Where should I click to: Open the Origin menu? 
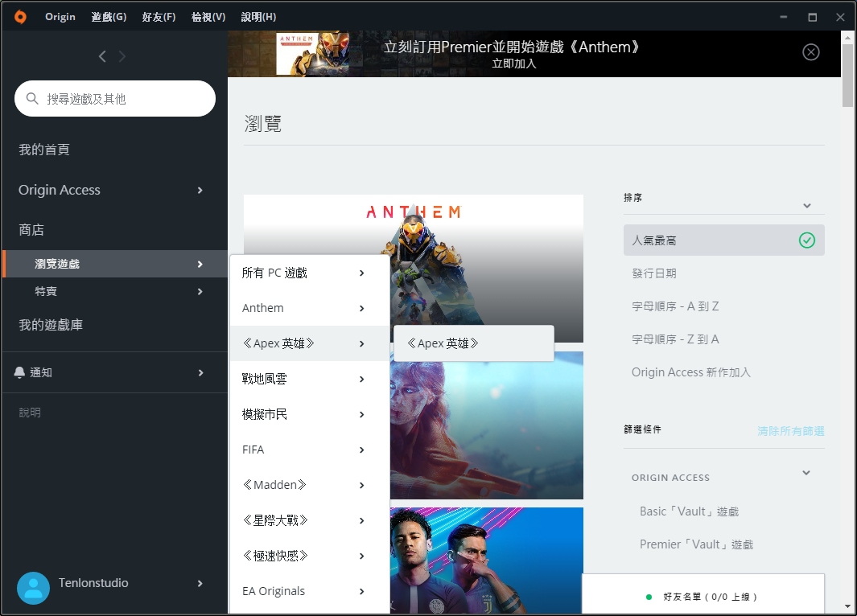60,17
